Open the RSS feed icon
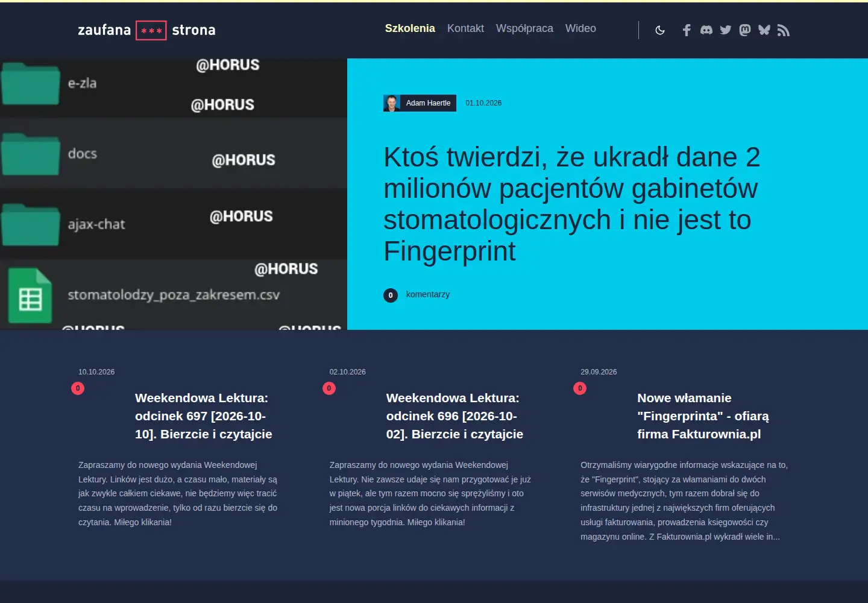This screenshot has height=603, width=868. point(784,30)
